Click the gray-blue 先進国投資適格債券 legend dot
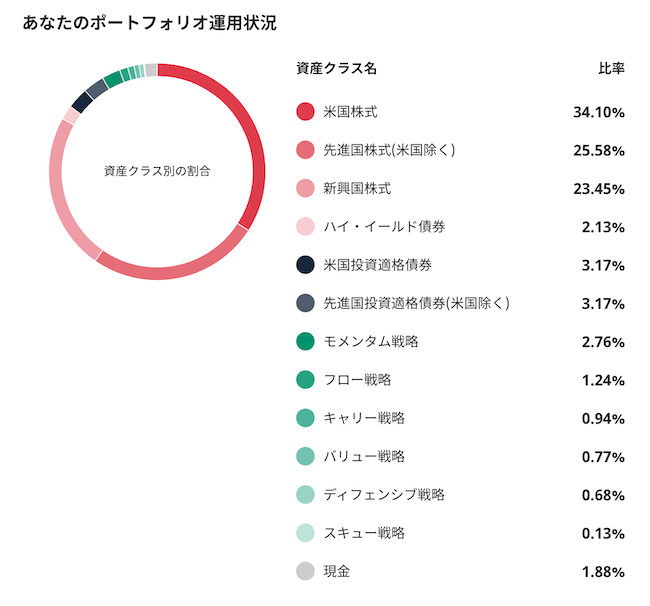Screen dimensions: 650x606 click(305, 303)
